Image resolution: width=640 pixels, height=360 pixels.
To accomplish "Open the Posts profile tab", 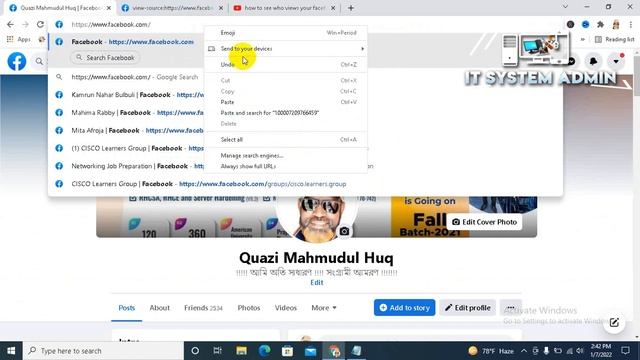I will tap(127, 308).
